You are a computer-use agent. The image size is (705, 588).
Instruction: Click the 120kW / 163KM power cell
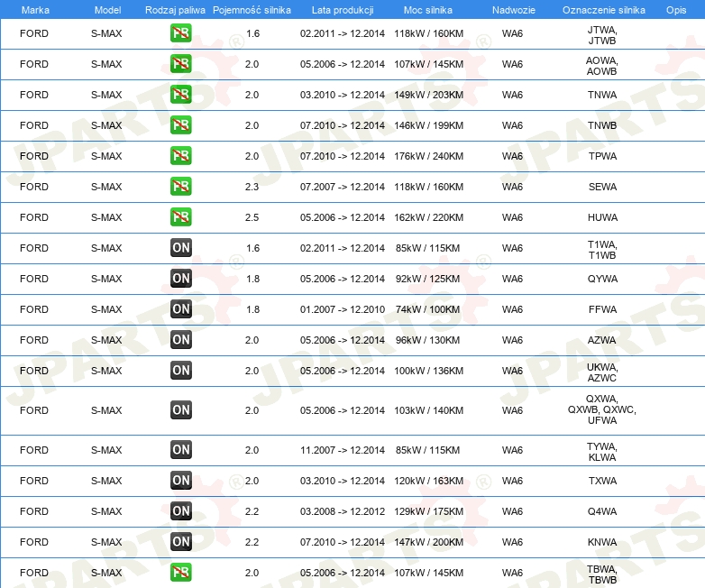pyautogui.click(x=428, y=481)
